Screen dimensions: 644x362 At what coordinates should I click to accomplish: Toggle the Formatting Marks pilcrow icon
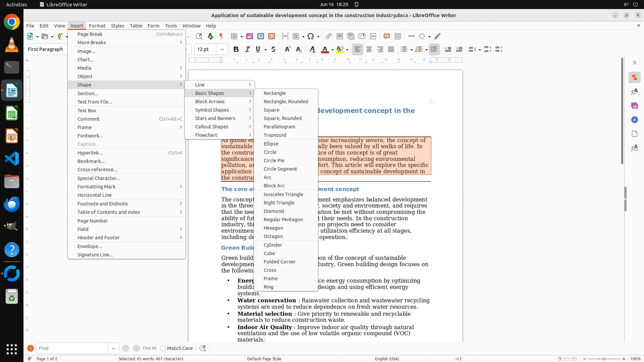pos(221,36)
